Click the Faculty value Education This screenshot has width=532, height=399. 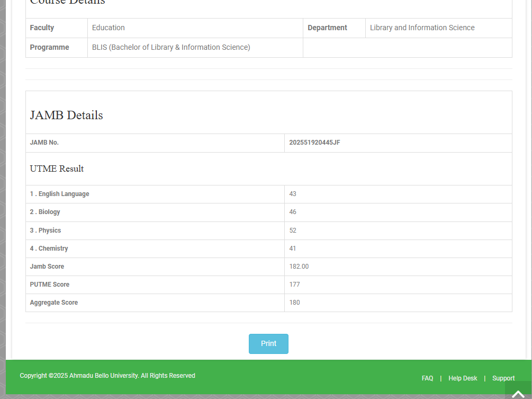pyautogui.click(x=109, y=28)
